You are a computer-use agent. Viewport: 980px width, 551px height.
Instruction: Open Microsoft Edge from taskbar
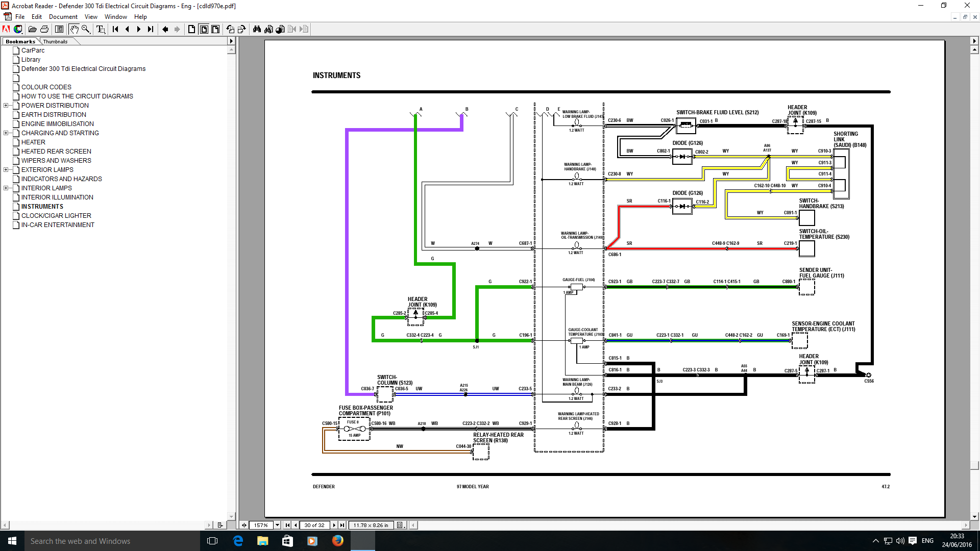[x=238, y=541]
